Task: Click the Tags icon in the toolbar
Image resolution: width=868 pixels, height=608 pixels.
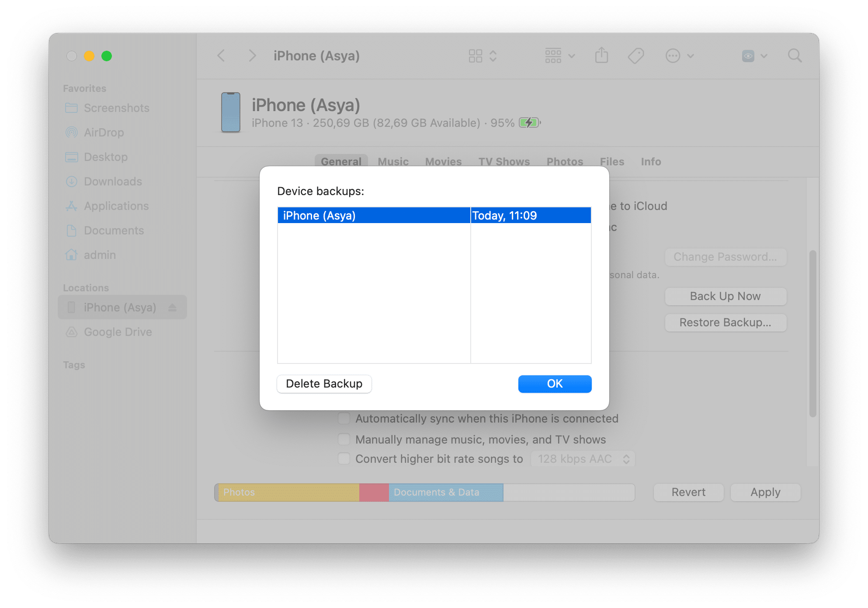Action: tap(636, 56)
